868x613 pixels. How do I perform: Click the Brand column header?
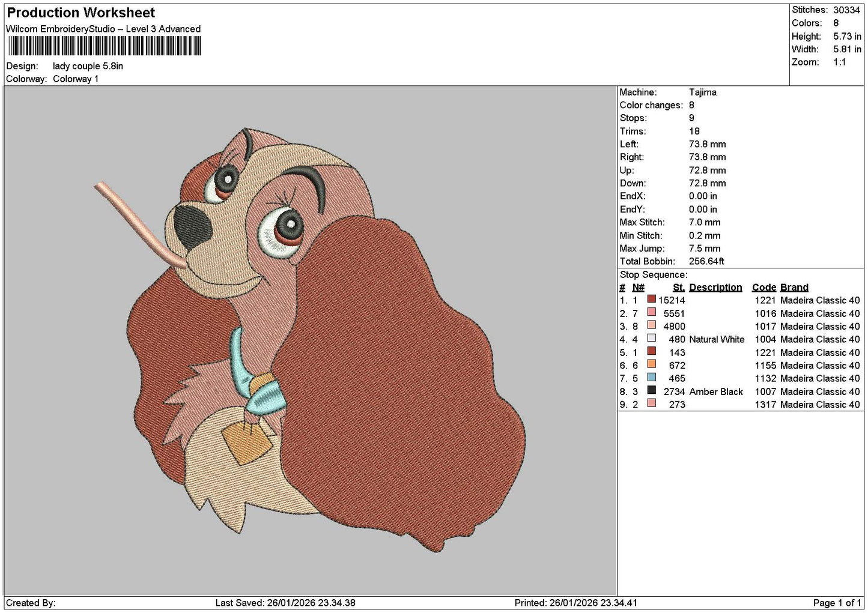click(794, 288)
